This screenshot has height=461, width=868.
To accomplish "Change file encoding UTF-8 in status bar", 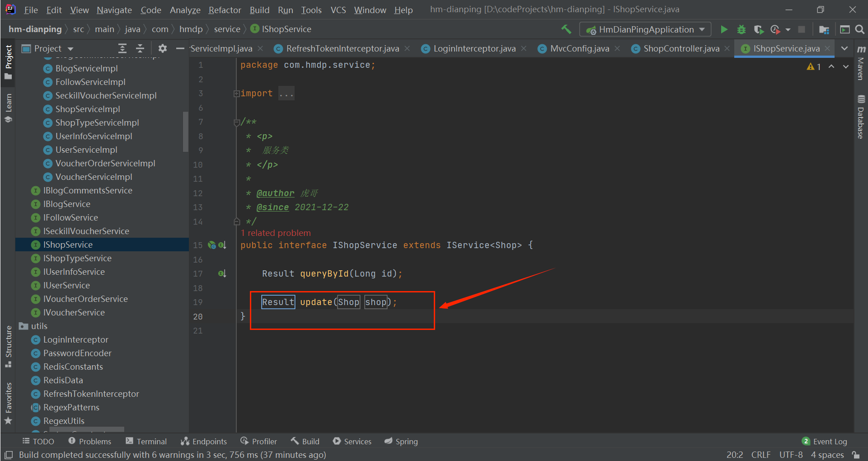I will (791, 455).
